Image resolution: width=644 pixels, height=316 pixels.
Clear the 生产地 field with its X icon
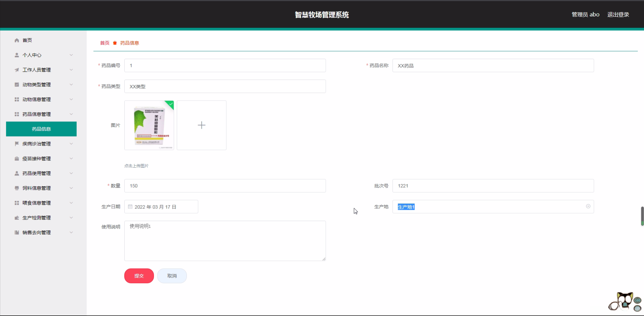(588, 206)
